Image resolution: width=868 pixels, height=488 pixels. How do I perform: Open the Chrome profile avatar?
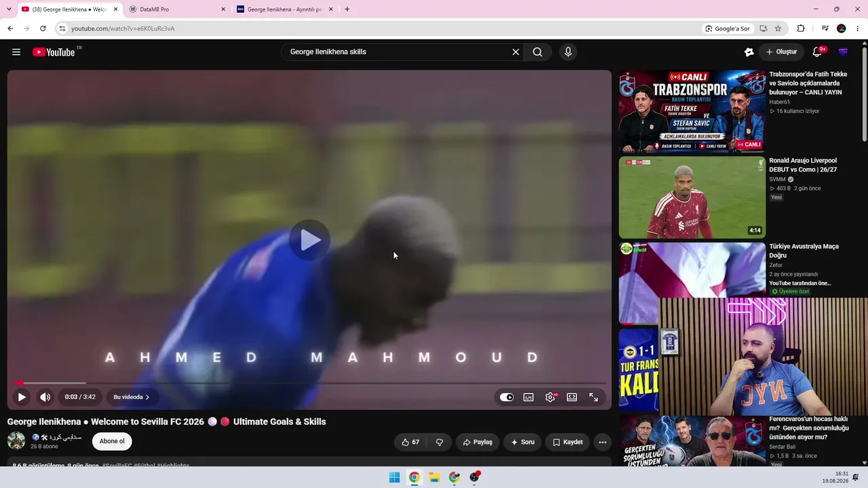[842, 28]
